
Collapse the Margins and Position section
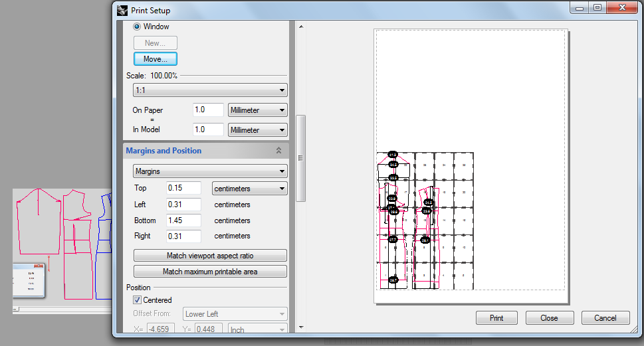coord(279,151)
